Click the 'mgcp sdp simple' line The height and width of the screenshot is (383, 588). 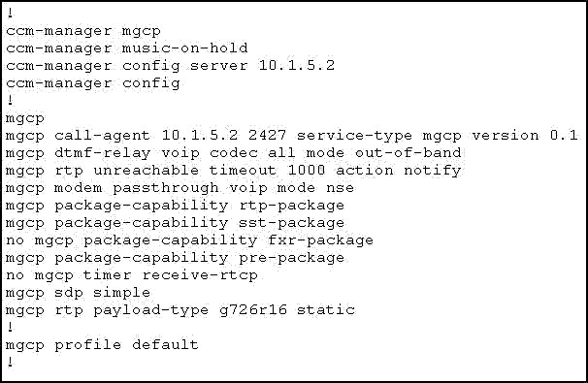click(78, 293)
